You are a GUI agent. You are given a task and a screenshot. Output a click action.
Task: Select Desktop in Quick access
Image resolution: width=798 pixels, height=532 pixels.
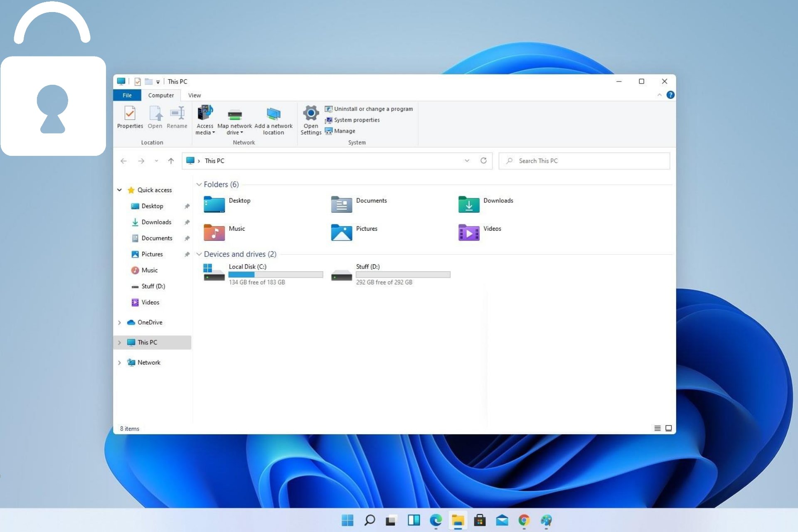coord(152,206)
